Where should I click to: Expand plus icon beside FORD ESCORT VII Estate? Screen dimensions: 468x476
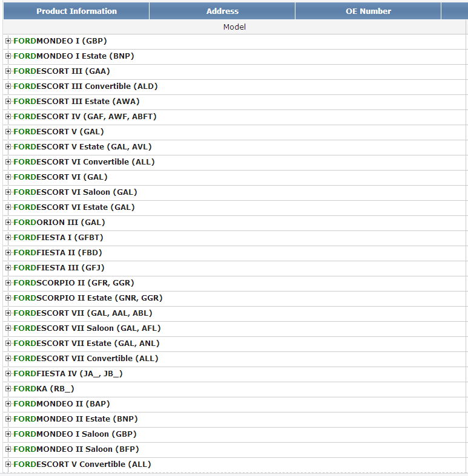coord(8,343)
